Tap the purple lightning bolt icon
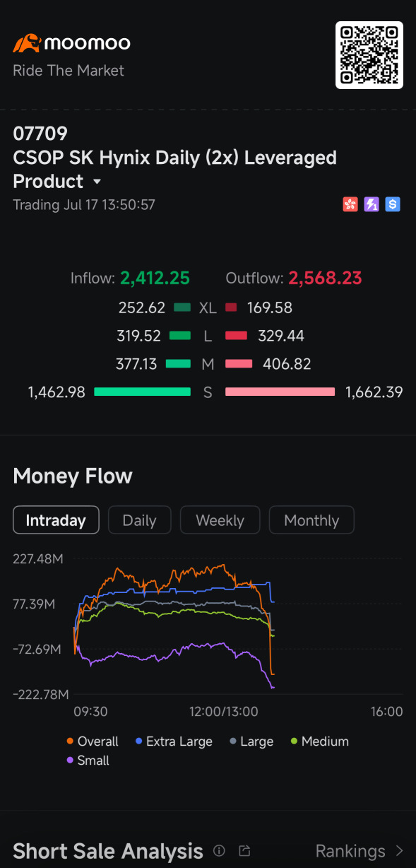The height and width of the screenshot is (868, 416). coord(372,205)
